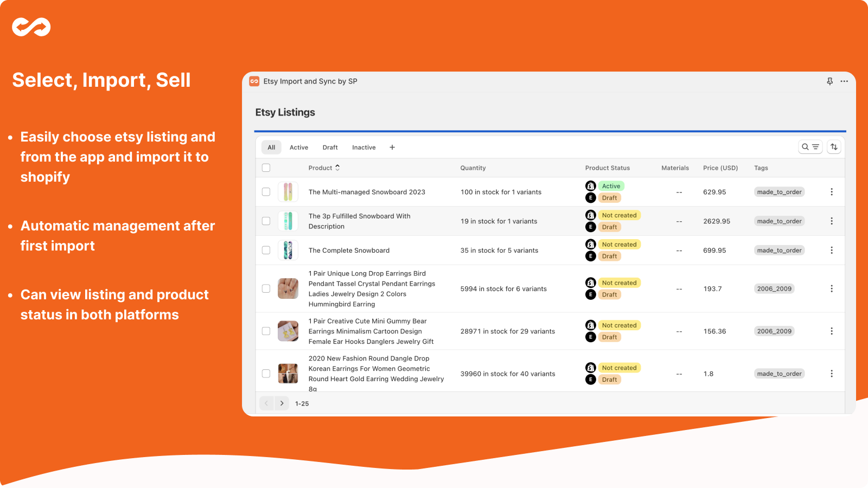868x488 pixels.
Task: Open thumbnail of Gummy Bear Earrings
Action: tap(288, 331)
